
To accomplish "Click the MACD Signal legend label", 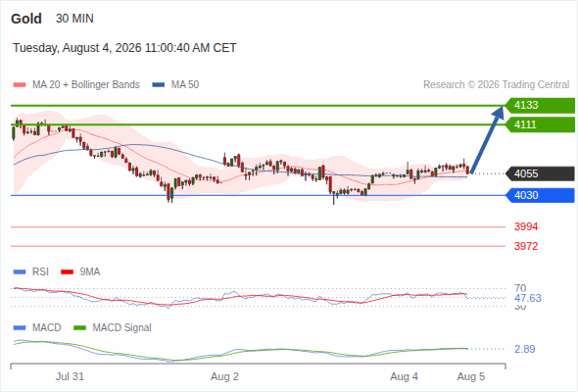I will (x=122, y=327).
